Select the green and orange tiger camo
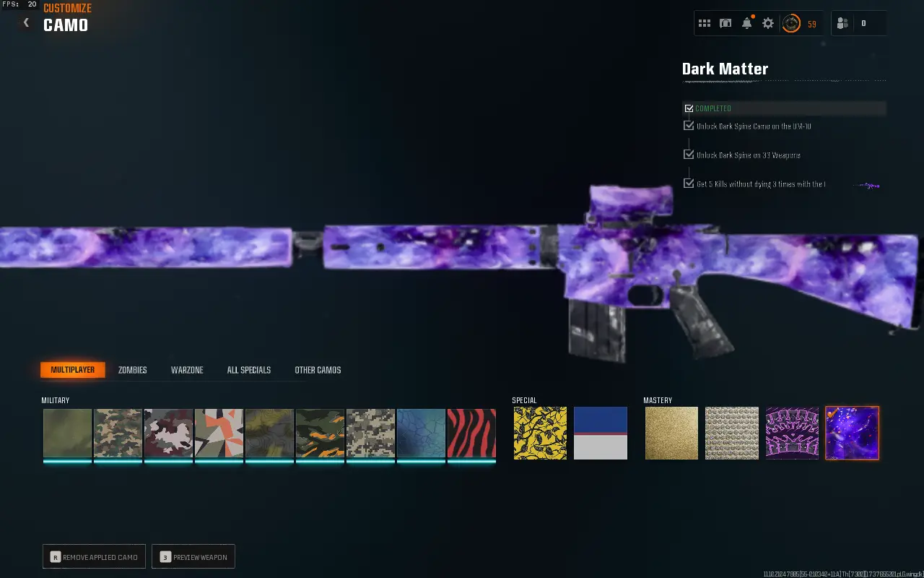The image size is (924, 578). (x=321, y=433)
